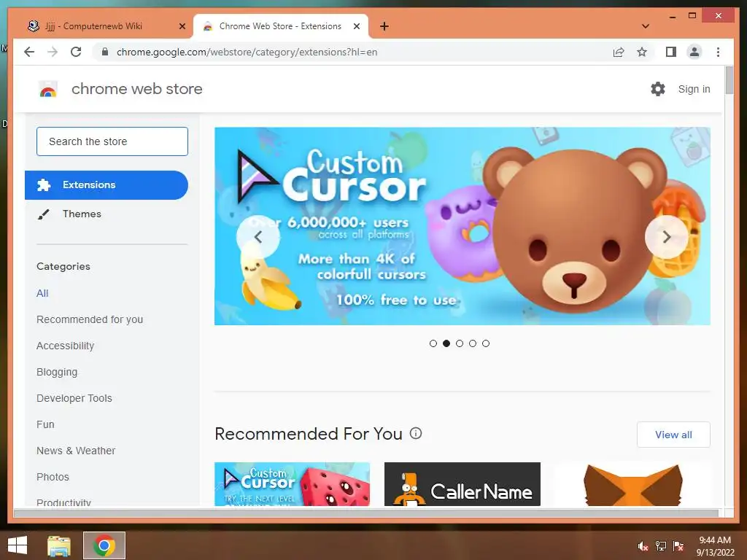Choose the All category
Screen dimensions: 747x560
(x=42, y=293)
